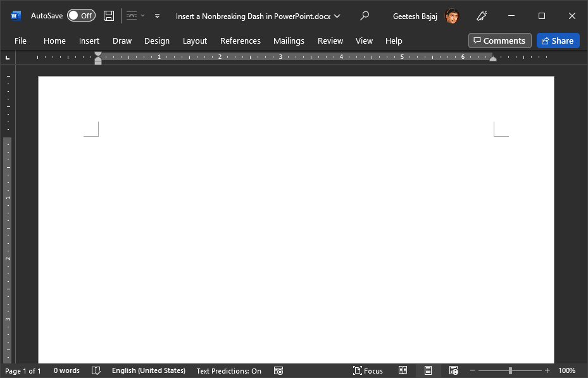Click the Share button
Image resolution: width=588 pixels, height=378 pixels.
[x=558, y=41]
